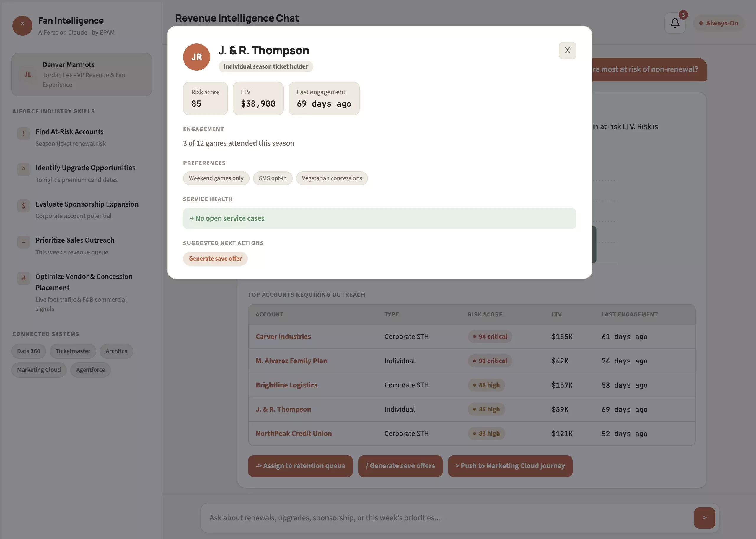The width and height of the screenshot is (756, 539).
Task: Click the Vegetarian concessions preference tag
Action: (x=332, y=178)
